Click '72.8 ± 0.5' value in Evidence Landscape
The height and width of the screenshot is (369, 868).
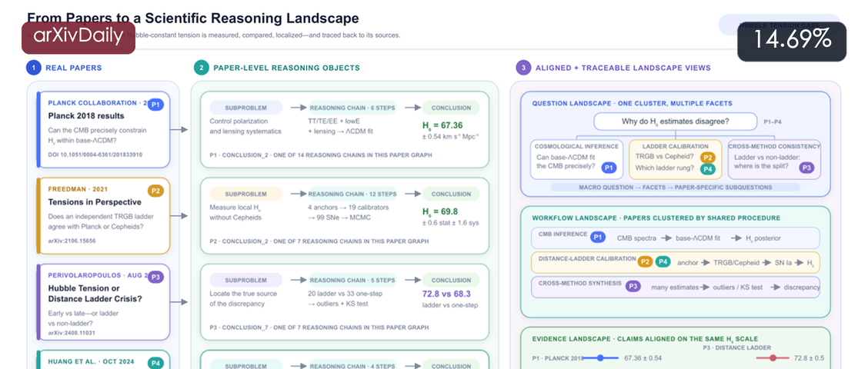(810, 358)
